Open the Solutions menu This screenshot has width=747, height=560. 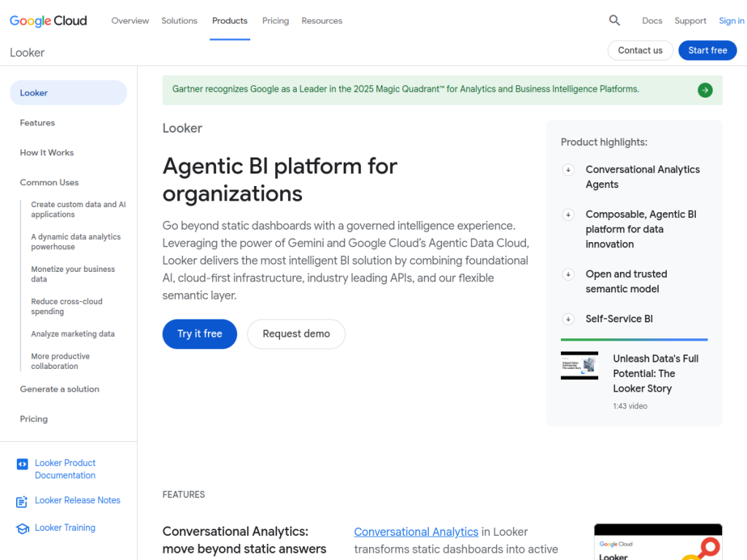point(179,21)
